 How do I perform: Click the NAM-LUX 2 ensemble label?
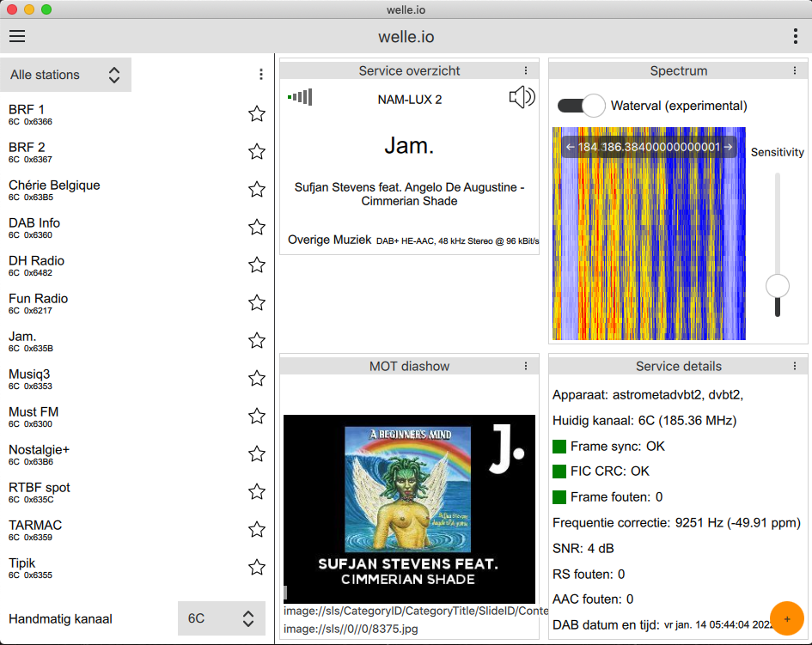pyautogui.click(x=410, y=100)
